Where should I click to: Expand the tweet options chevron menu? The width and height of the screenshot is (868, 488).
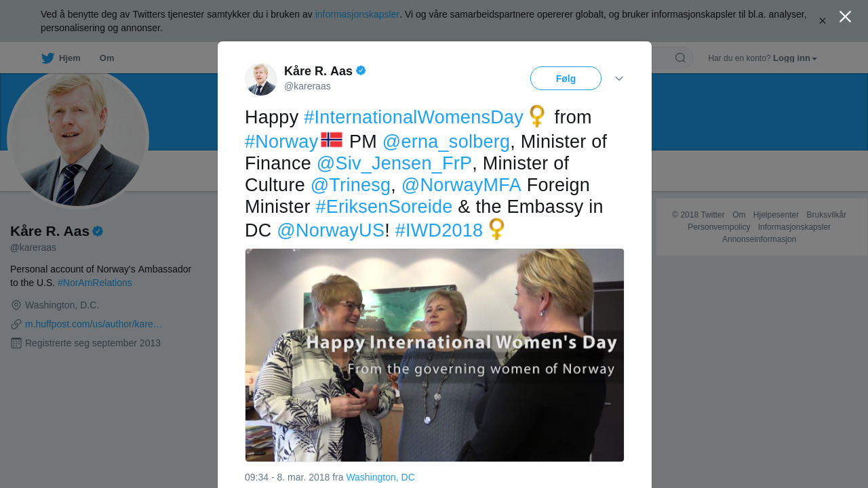coord(619,79)
